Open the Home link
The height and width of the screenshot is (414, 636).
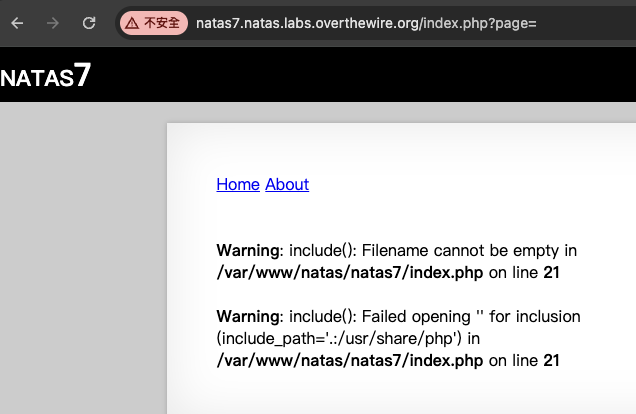(x=238, y=184)
